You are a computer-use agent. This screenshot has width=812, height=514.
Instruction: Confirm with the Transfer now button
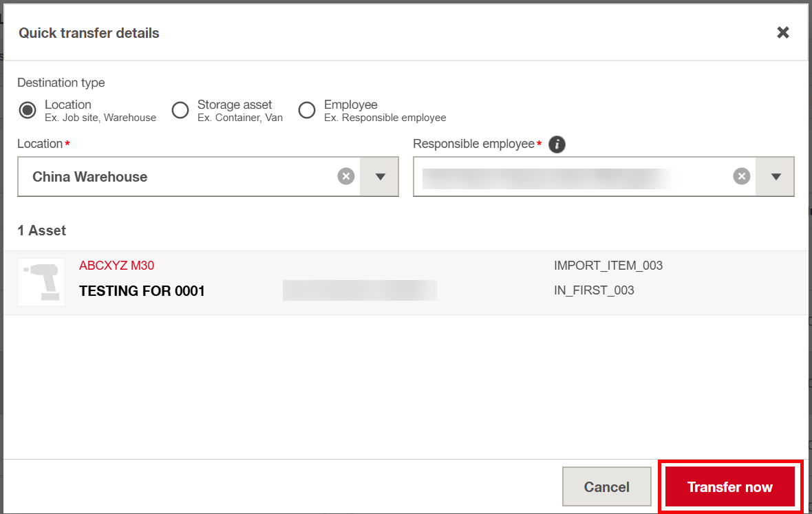730,486
